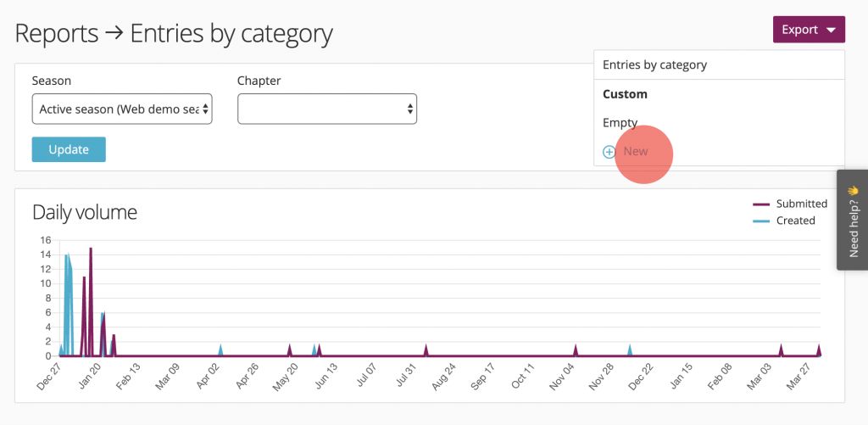868x425 pixels.
Task: Click the purple spike near Nov 04
Action: point(576,348)
